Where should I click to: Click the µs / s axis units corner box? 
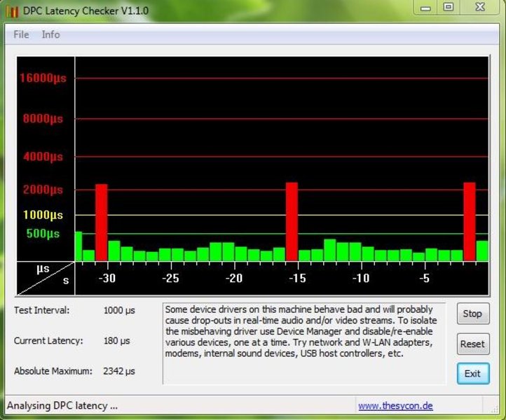pyautogui.click(x=46, y=278)
